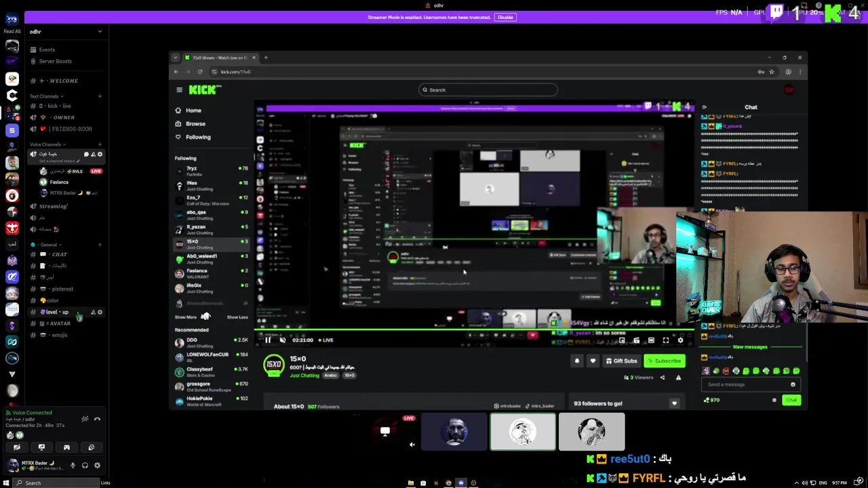This screenshot has width=868, height=488.
Task: Open the browser tab list dropdown
Action: (176, 58)
